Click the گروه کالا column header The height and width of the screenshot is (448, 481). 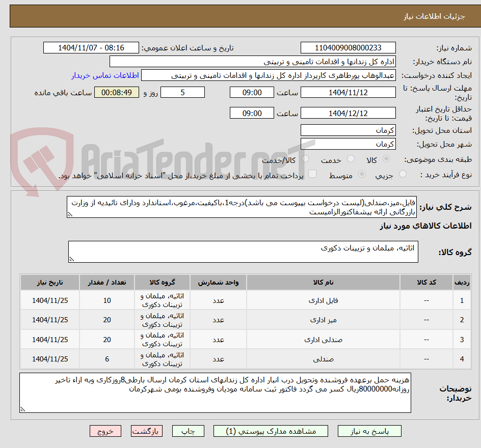[162, 282]
